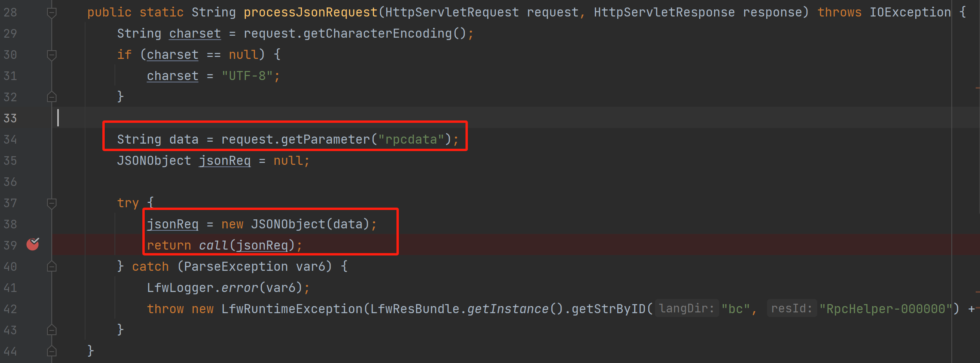Click the langDir: parameter hint
980x363 pixels.
[x=686, y=309]
